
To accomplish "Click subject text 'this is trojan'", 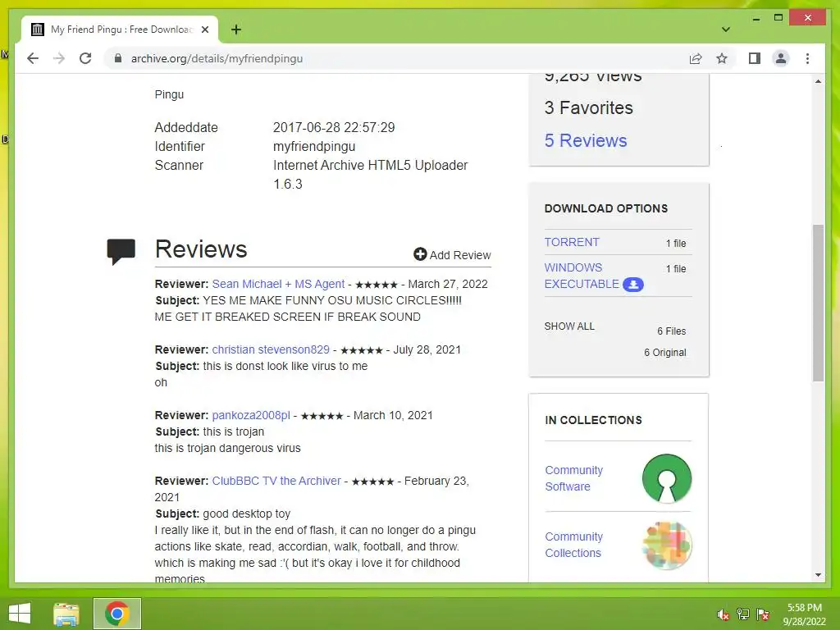I will 234,431.
